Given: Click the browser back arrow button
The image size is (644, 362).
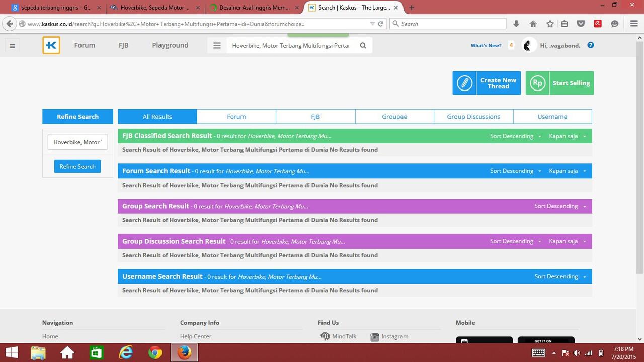Looking at the screenshot, I should tap(10, 24).
